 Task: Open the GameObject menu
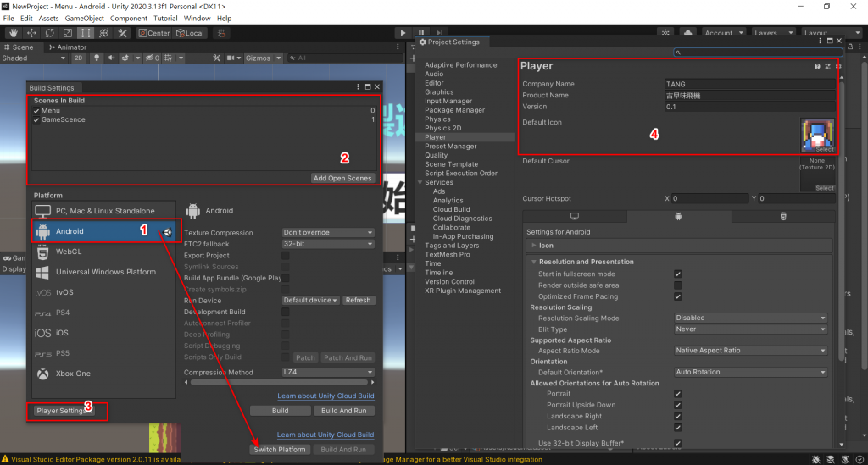(x=84, y=19)
